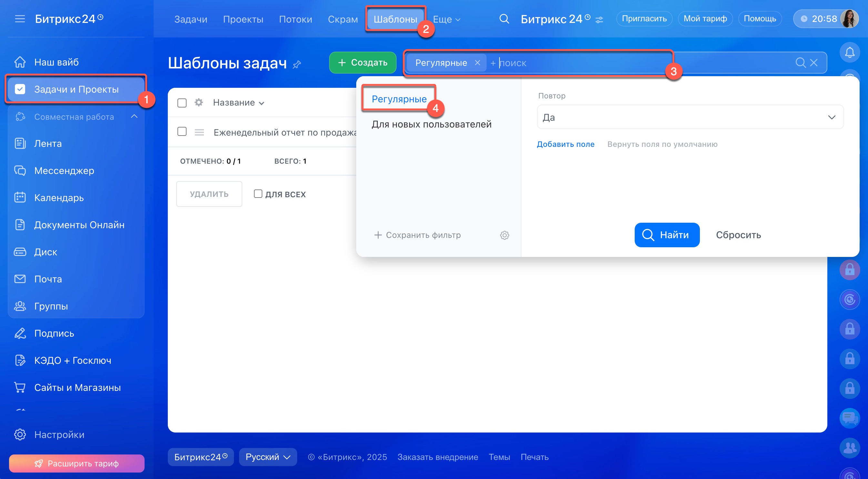The width and height of the screenshot is (868, 479).
Task: Open Мессенджер from the sidebar
Action: tap(64, 170)
